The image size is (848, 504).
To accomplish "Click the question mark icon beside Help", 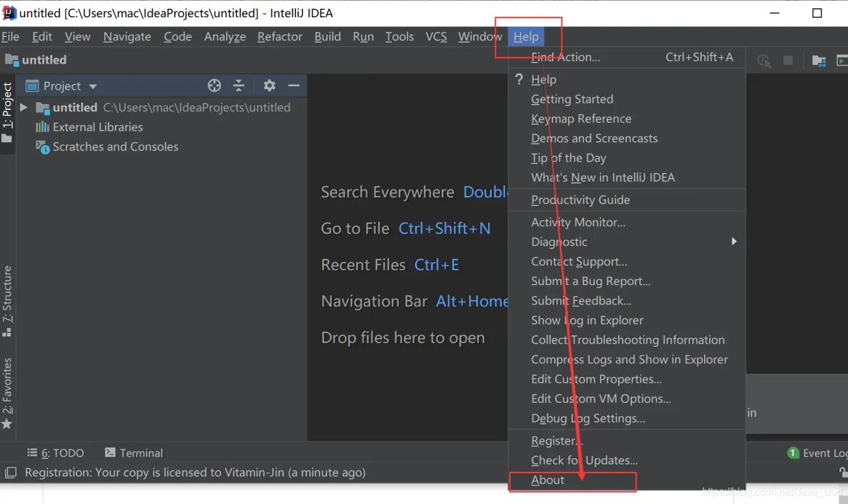I will point(519,79).
